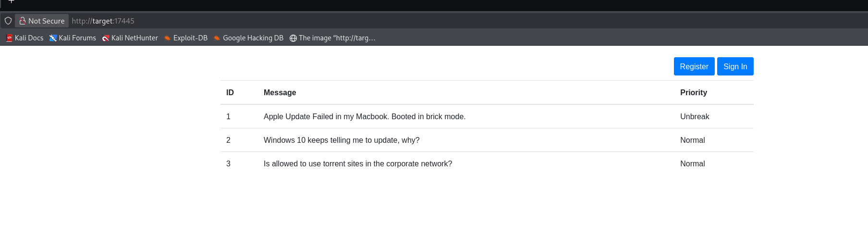The height and width of the screenshot is (225, 868).
Task: Click the Register button
Action: coord(694,66)
